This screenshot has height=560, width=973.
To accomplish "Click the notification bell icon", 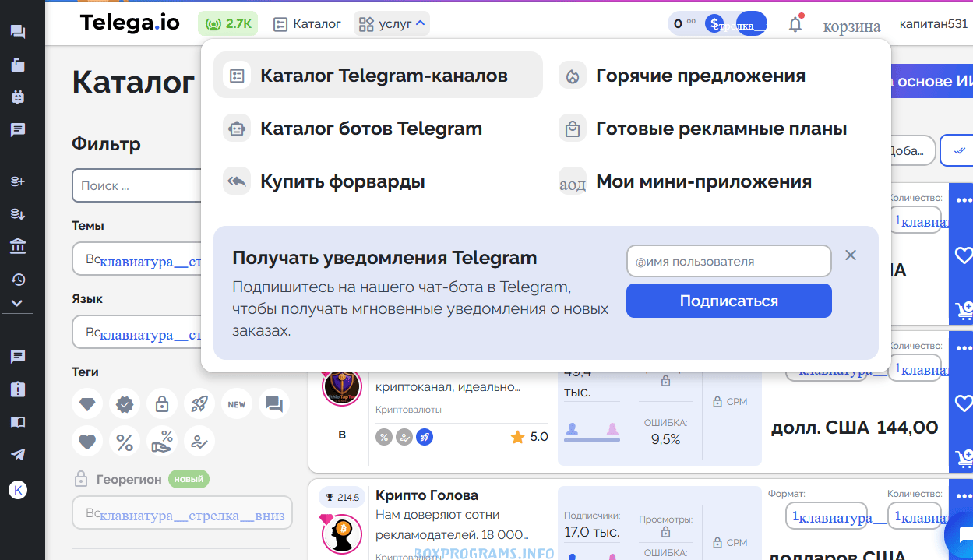I will point(795,24).
